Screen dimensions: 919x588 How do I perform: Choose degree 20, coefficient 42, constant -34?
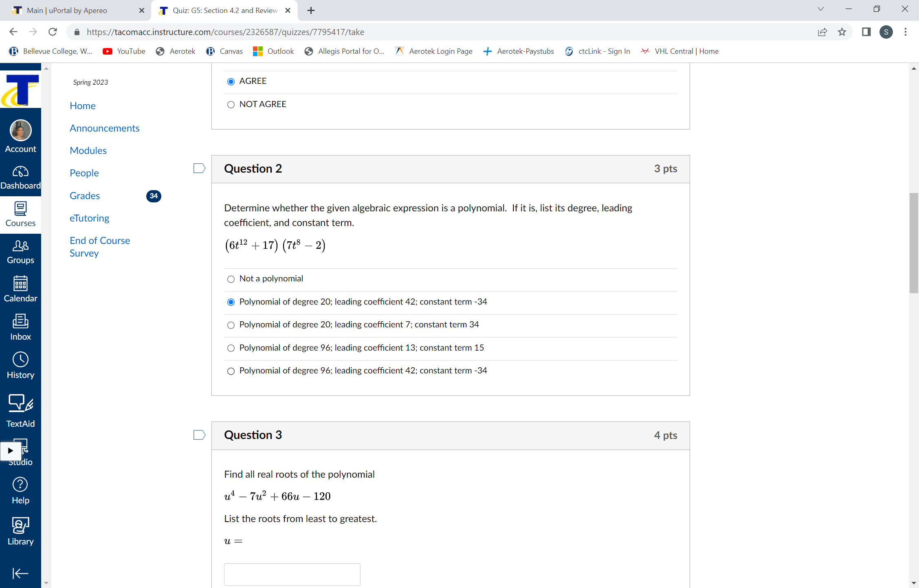click(231, 302)
